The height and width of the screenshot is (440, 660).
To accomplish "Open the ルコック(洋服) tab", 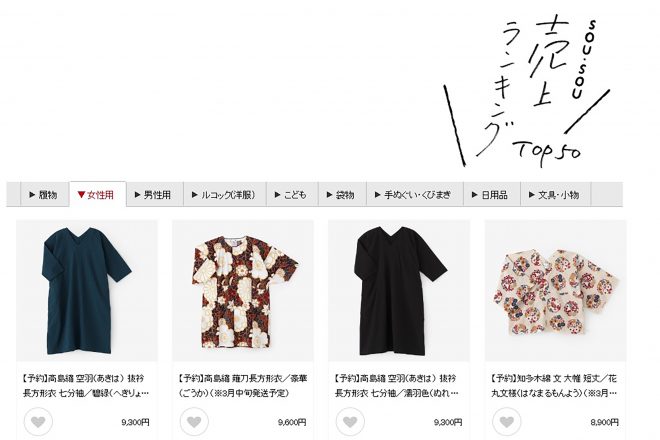I will pos(225,195).
